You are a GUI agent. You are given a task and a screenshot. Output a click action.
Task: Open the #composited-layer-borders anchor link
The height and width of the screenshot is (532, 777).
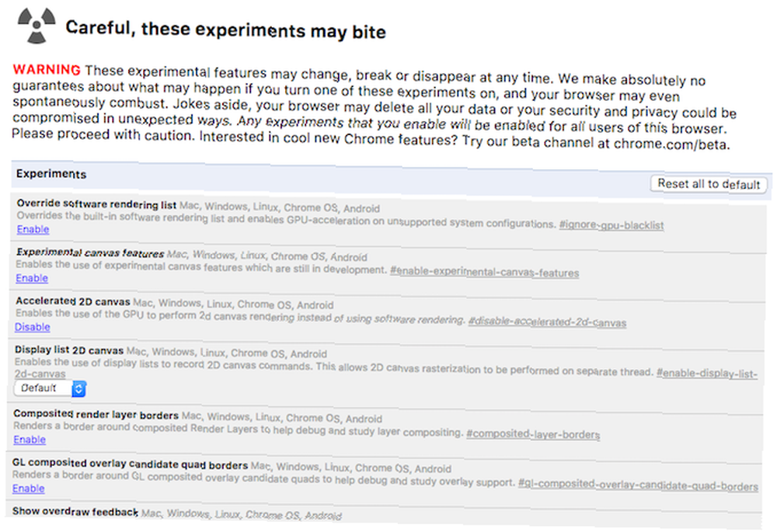[x=533, y=434]
